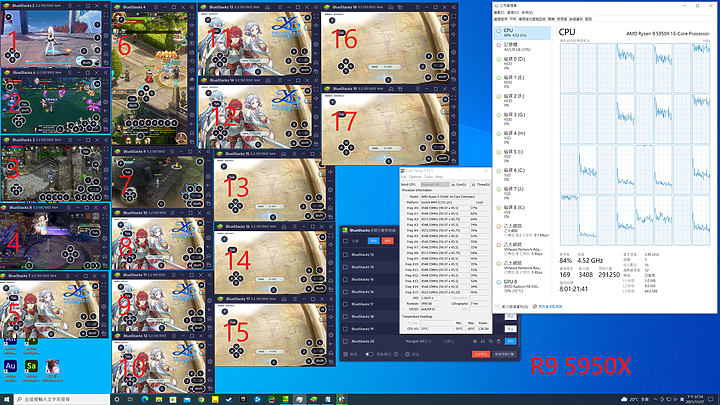Check the BlueStacks 16 instance checkbox
Image resolution: width=720 pixels, height=405 pixels.
(x=345, y=292)
